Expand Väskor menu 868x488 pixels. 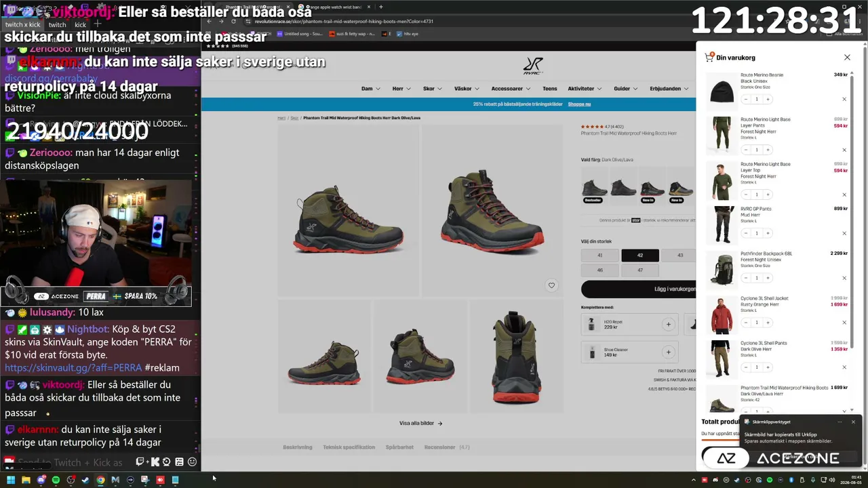click(467, 89)
